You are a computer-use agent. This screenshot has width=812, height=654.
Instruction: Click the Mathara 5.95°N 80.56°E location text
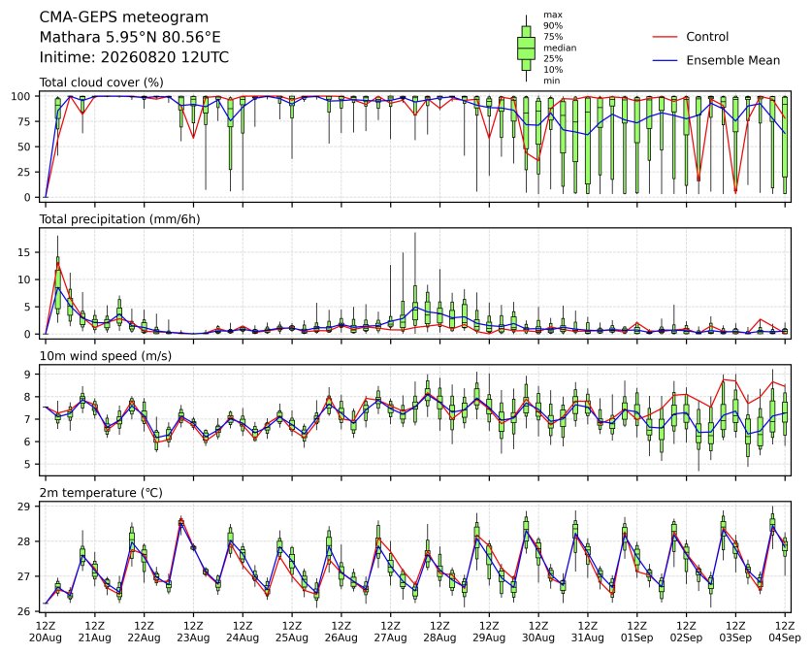click(130, 37)
